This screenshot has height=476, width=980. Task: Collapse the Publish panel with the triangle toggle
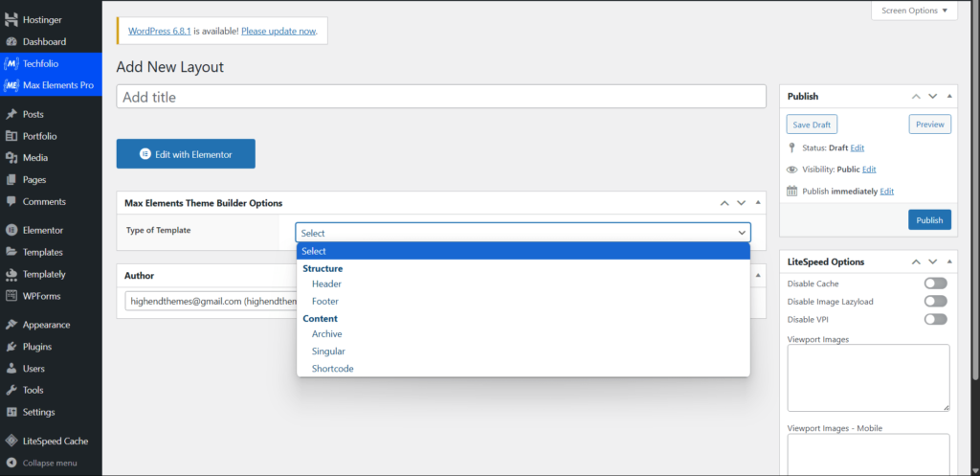coord(949,97)
